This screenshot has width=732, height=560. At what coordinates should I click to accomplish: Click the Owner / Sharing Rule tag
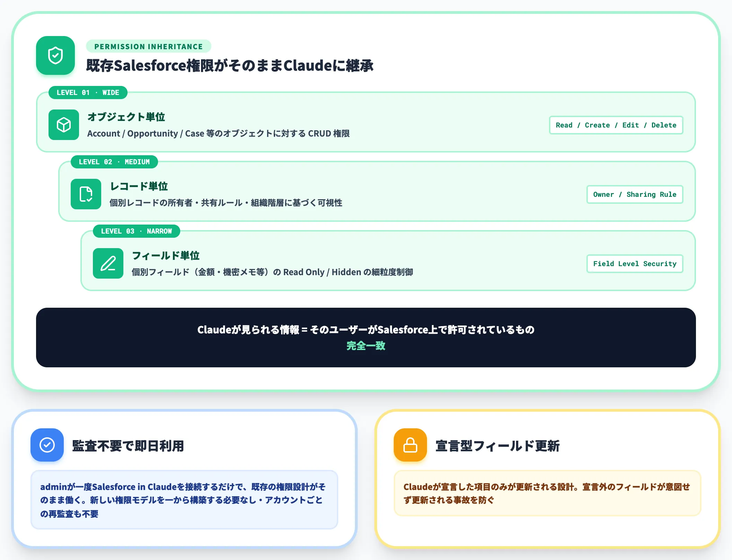pyautogui.click(x=635, y=194)
